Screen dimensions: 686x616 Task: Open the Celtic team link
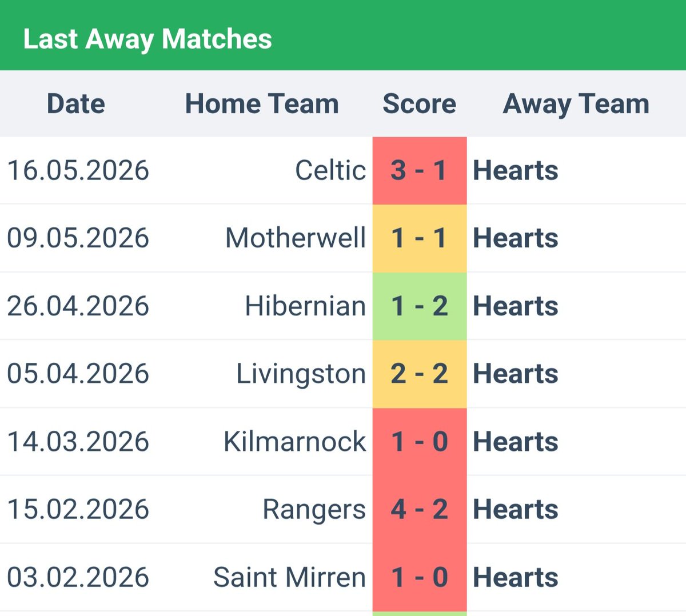[330, 170]
